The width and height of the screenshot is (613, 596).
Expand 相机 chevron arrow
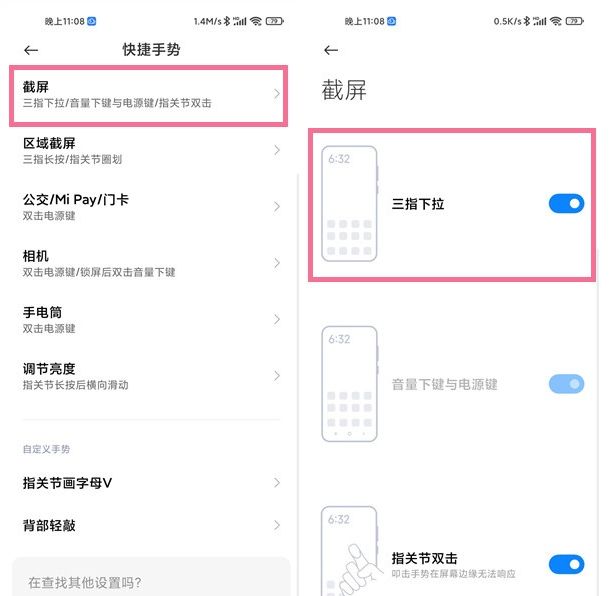click(277, 263)
